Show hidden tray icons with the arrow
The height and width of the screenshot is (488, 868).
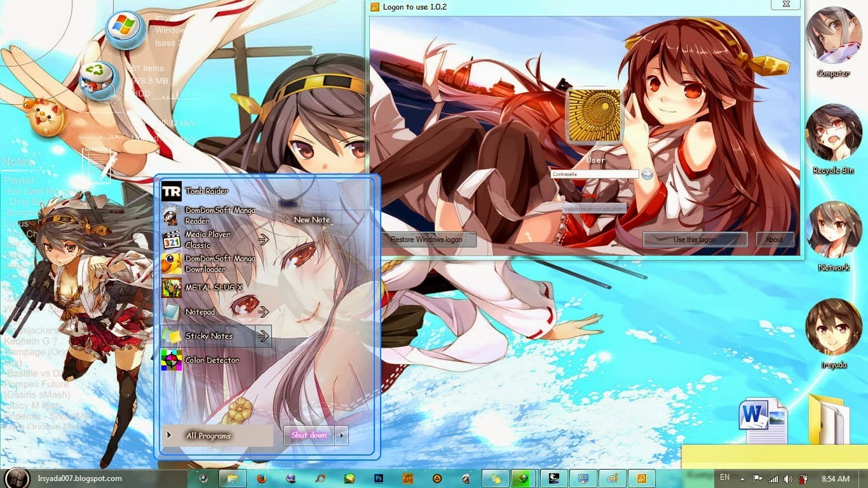click(742, 478)
